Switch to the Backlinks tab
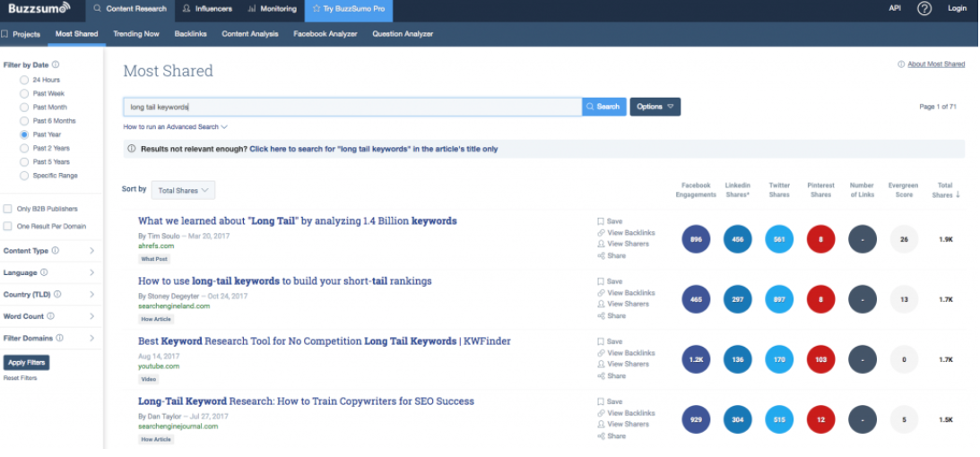980x457 pixels. click(x=191, y=34)
